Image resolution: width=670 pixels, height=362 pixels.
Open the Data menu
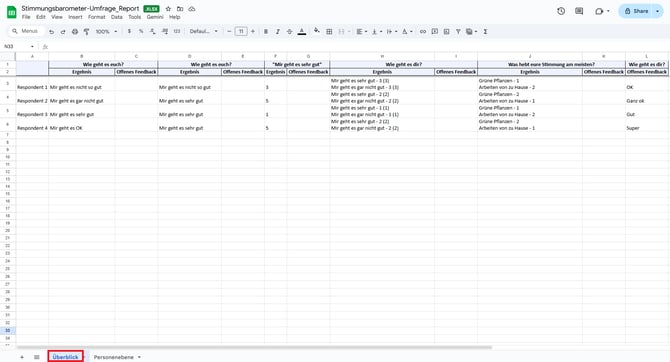(117, 17)
